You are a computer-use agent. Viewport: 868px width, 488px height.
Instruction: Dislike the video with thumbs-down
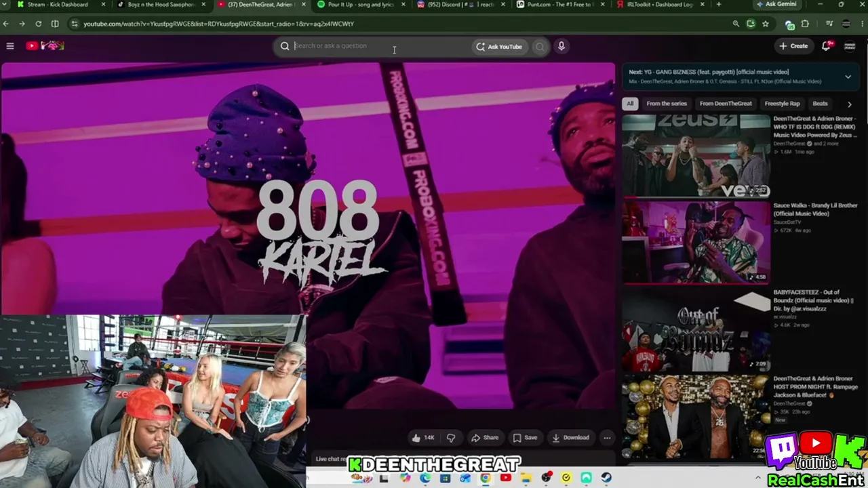click(x=451, y=438)
